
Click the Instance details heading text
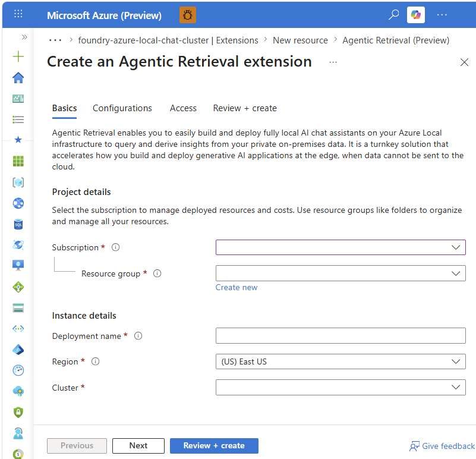point(84,316)
